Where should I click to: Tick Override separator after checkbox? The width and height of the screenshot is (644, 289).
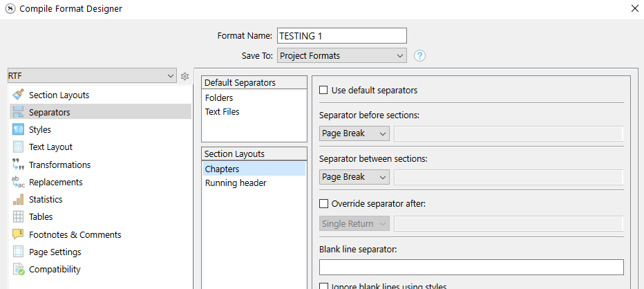click(x=323, y=203)
